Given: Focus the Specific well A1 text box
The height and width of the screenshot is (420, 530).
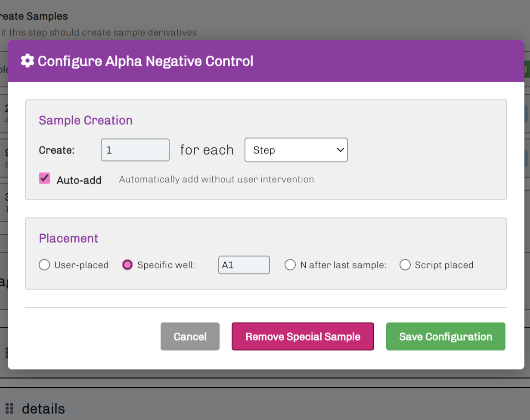Looking at the screenshot, I should [x=244, y=265].
